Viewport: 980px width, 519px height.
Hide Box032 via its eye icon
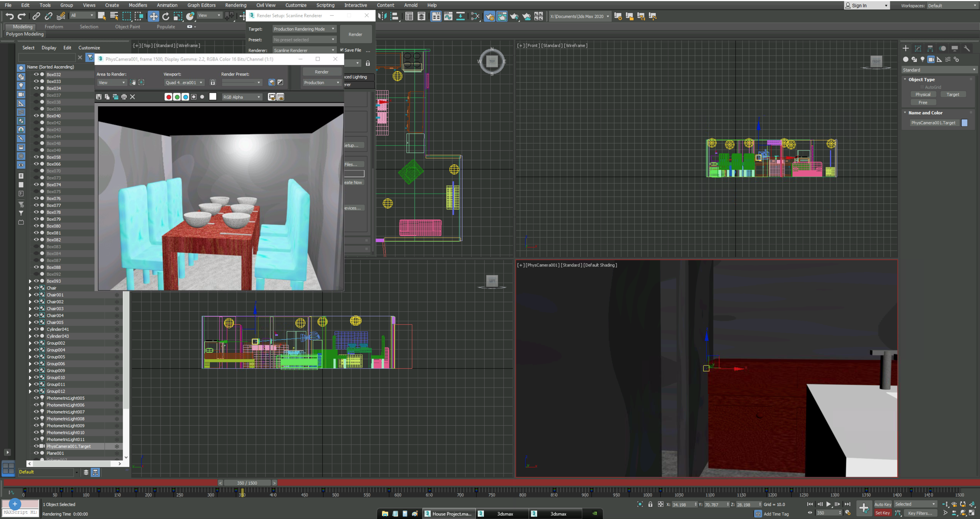(x=36, y=75)
